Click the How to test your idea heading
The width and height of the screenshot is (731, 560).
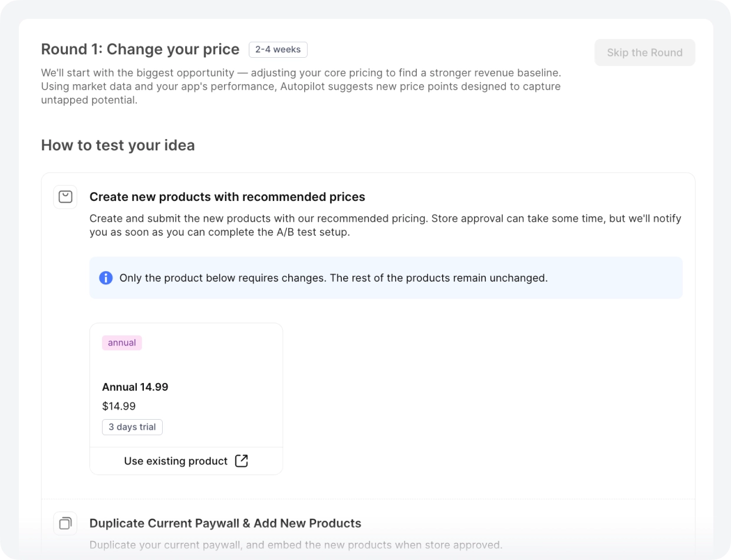click(118, 145)
